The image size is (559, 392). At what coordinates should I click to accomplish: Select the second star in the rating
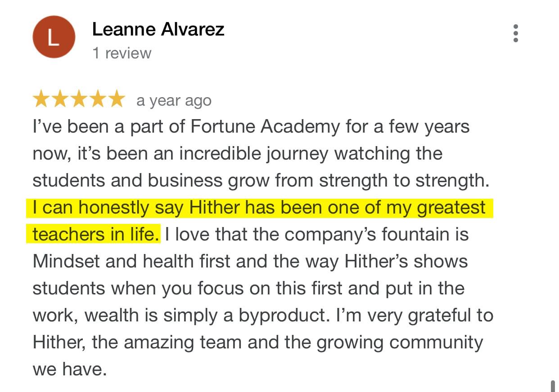60,99
